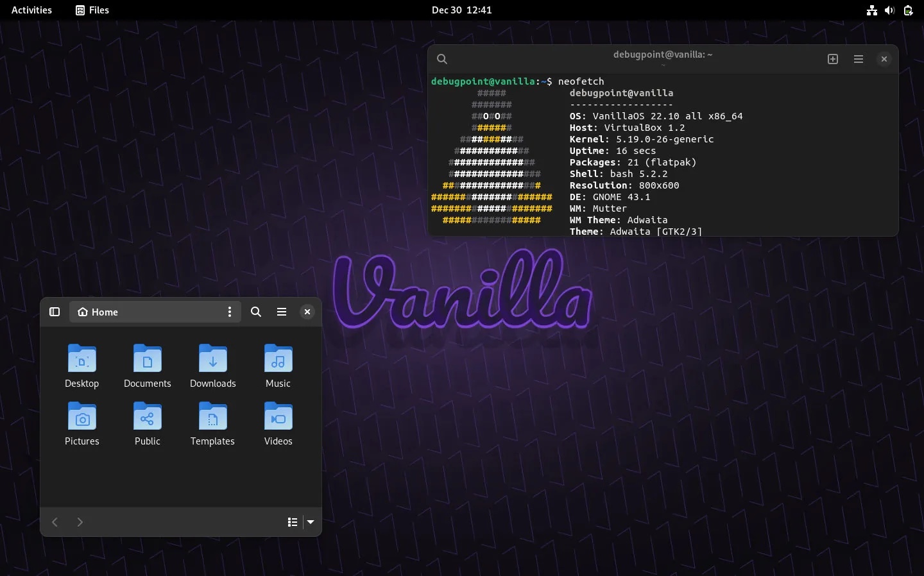The image size is (924, 576).
Task: Switch Files to list view
Action: 293,522
